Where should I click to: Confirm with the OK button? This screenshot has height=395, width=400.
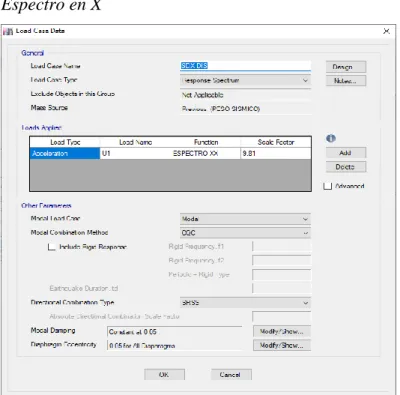pos(164,374)
